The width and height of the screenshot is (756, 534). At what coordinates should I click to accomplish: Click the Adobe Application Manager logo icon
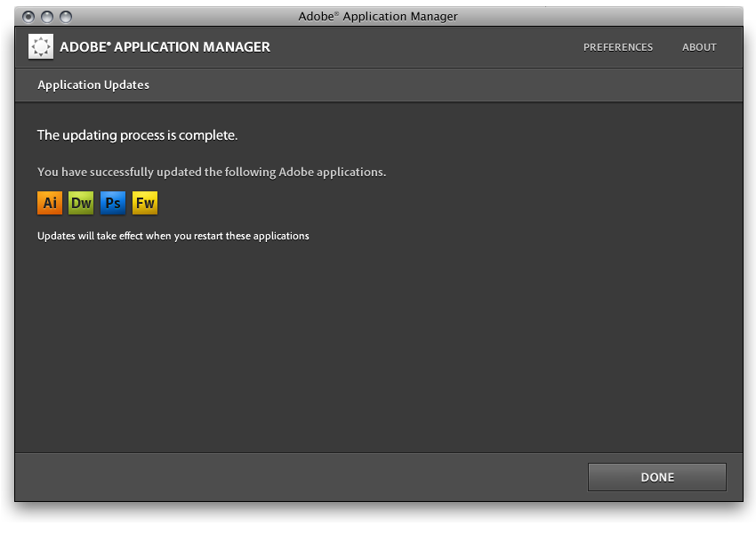[41, 46]
